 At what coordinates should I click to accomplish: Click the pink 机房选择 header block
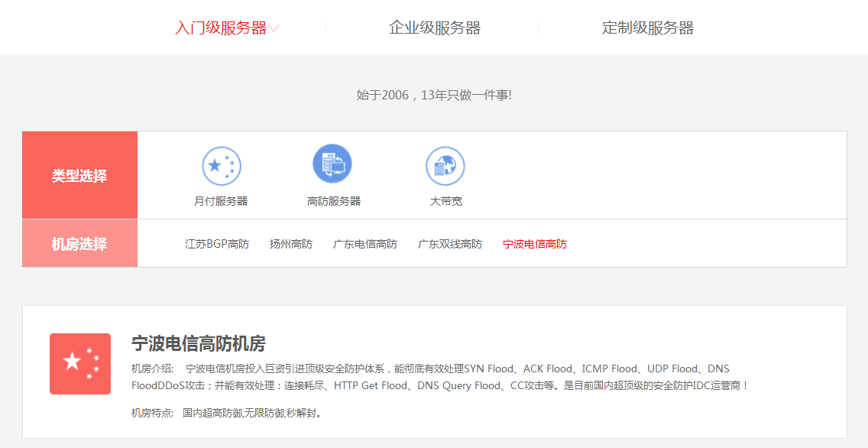[79, 244]
